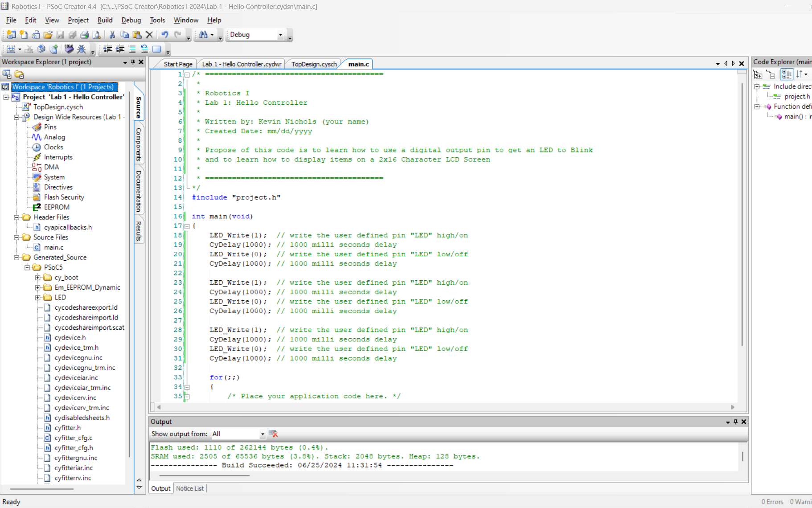Collapse Include directives node in Code Explorer
The height and width of the screenshot is (508, 812).
click(x=757, y=86)
